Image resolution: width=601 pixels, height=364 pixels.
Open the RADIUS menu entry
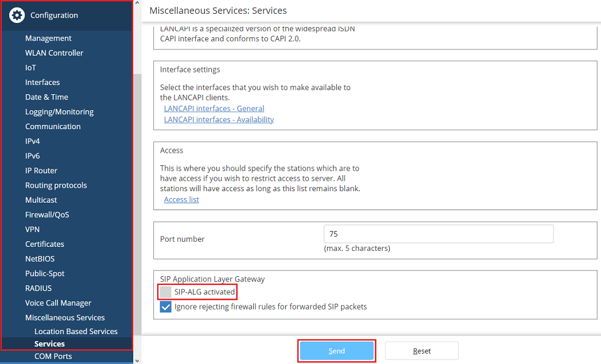[38, 288]
